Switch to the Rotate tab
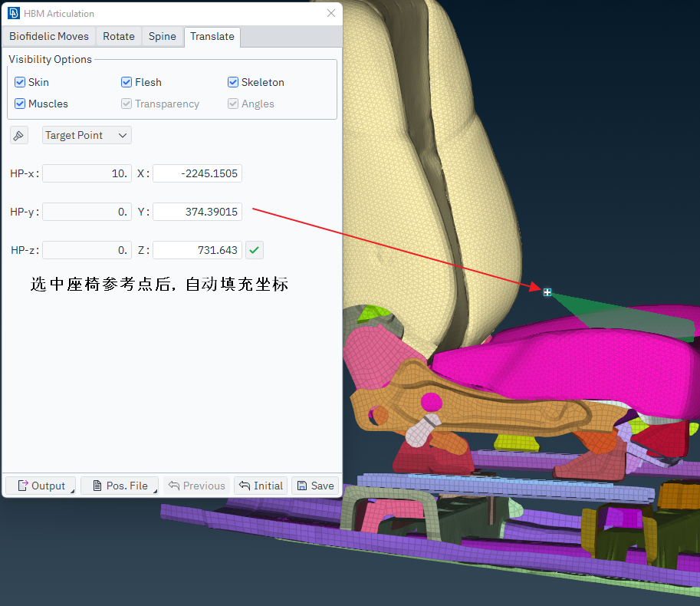The height and width of the screenshot is (606, 700). coord(119,36)
